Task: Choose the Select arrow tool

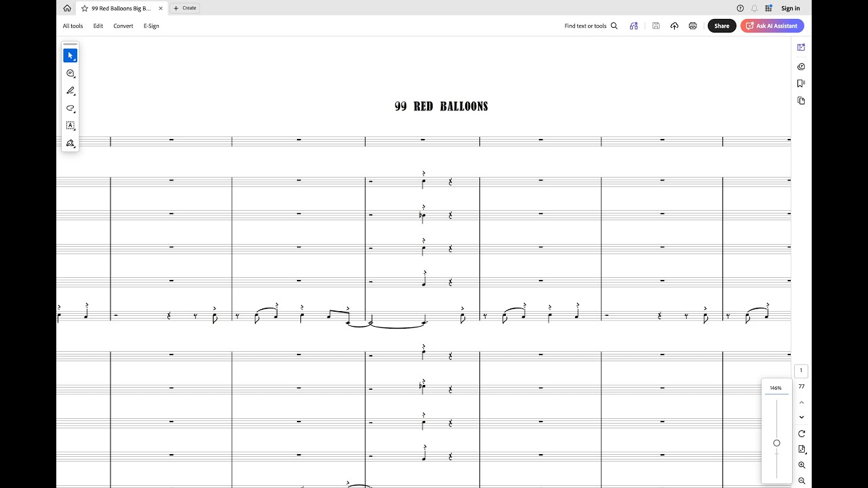Action: click(70, 56)
